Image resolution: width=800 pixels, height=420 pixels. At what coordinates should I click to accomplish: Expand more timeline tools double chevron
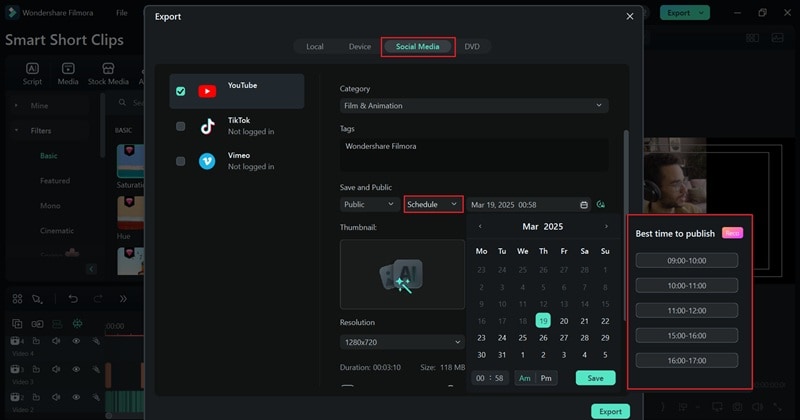pyautogui.click(x=123, y=299)
